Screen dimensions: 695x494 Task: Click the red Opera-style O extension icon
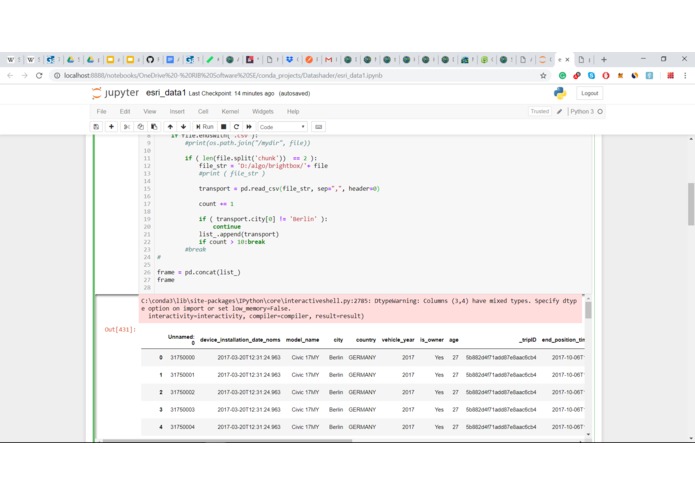606,76
